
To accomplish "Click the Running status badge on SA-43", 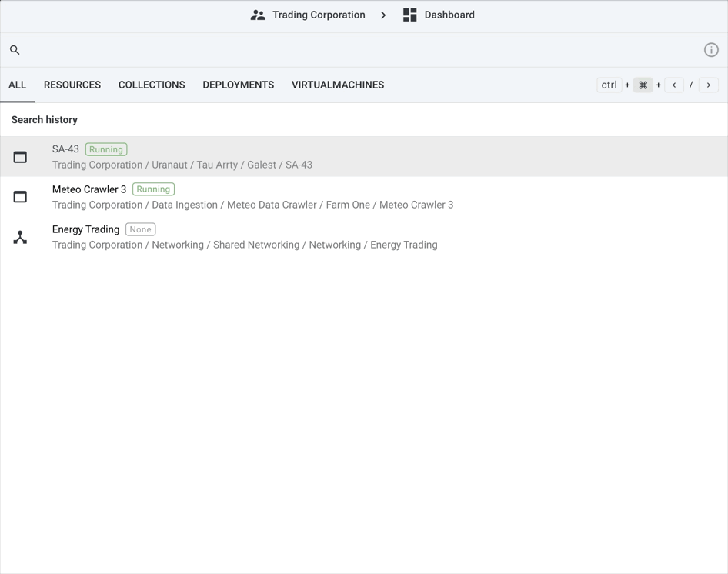I will (x=105, y=149).
